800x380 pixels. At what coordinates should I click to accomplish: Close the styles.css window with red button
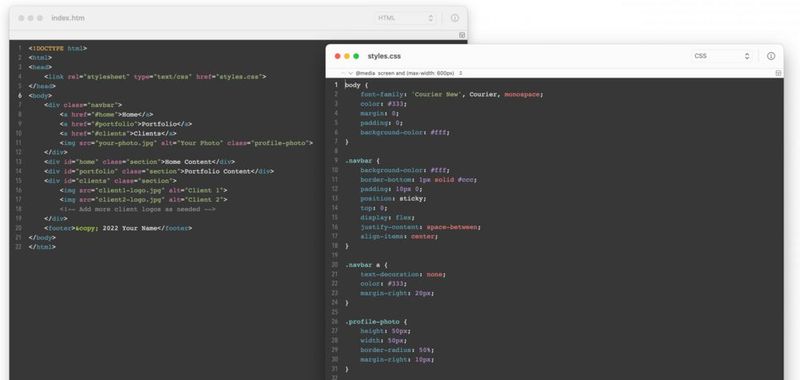click(337, 56)
